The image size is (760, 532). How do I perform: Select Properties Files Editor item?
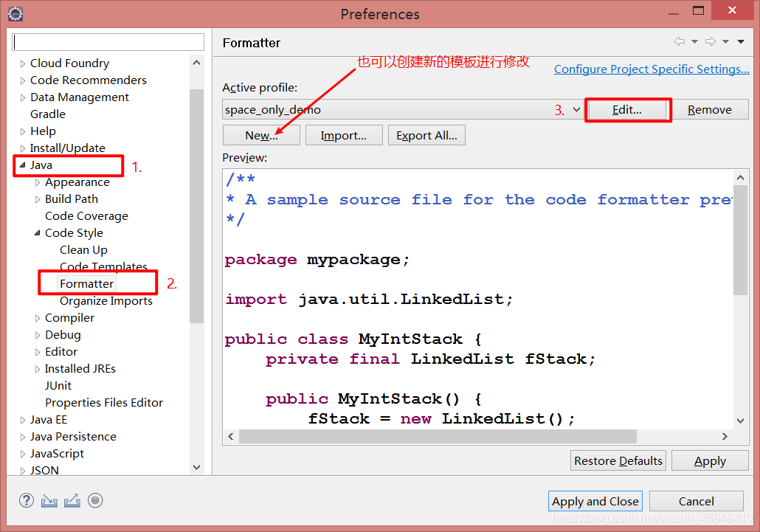[104, 402]
